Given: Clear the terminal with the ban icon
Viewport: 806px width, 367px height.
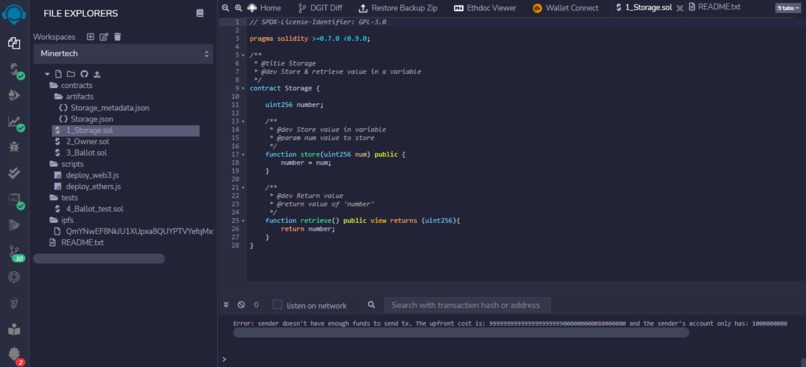Looking at the screenshot, I should [x=241, y=305].
